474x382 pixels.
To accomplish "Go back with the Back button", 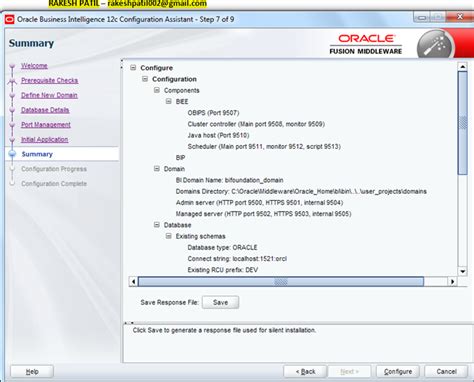I will pyautogui.click(x=305, y=371).
